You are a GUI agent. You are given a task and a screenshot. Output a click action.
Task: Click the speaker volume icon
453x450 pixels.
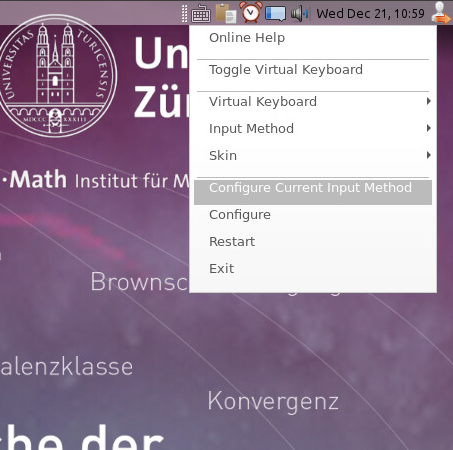coord(300,14)
